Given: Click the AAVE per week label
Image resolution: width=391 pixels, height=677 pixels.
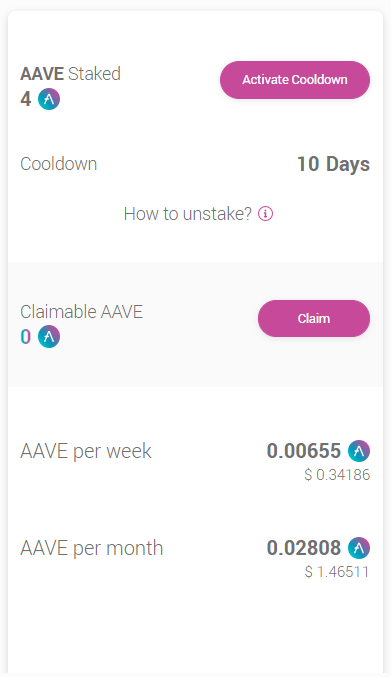Looking at the screenshot, I should click(86, 451).
